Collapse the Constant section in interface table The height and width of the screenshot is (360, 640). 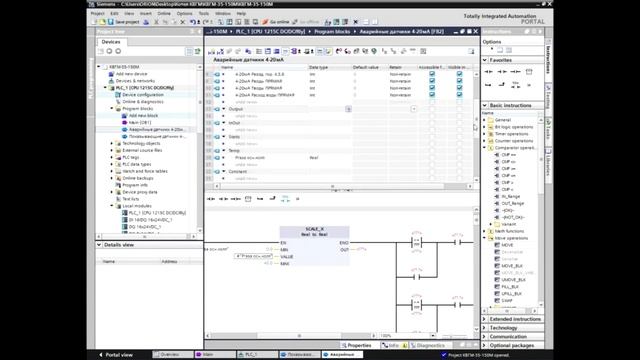224,171
